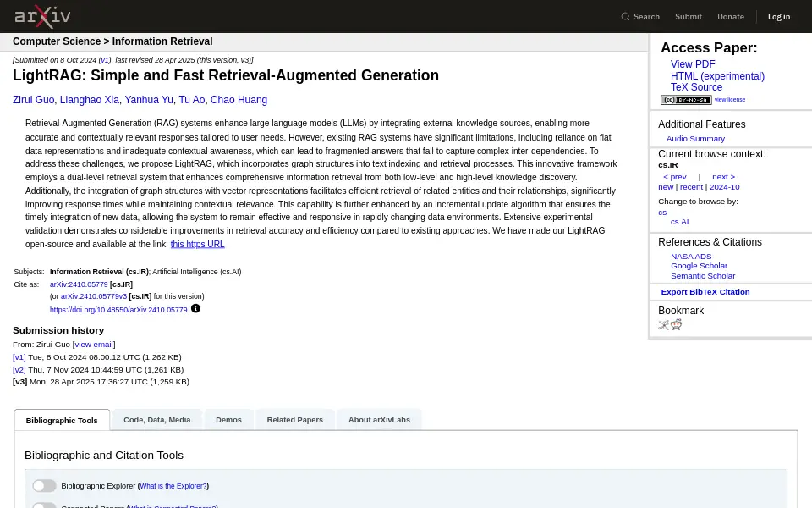This screenshot has width=812, height=508.
Task: Open author Yanhua Yu
Action: point(149,100)
